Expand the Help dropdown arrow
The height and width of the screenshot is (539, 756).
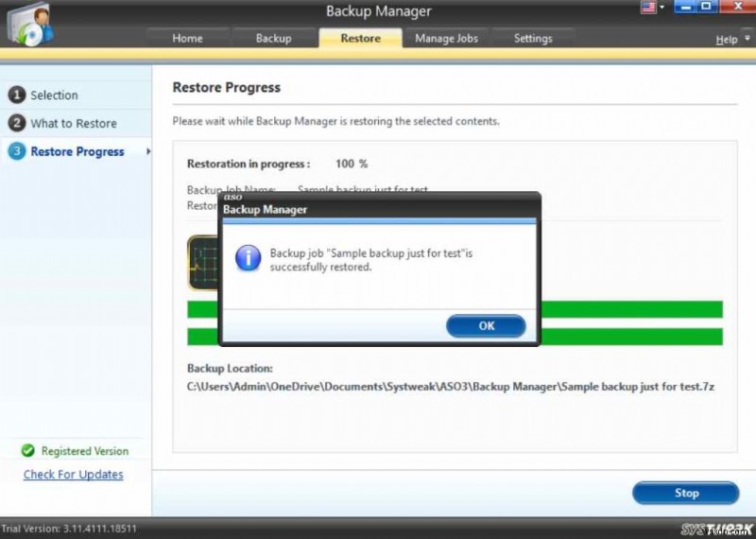click(747, 38)
